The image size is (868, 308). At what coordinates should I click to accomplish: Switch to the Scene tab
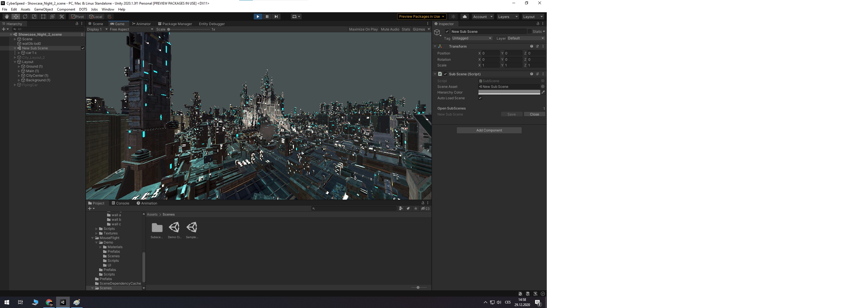tap(96, 24)
